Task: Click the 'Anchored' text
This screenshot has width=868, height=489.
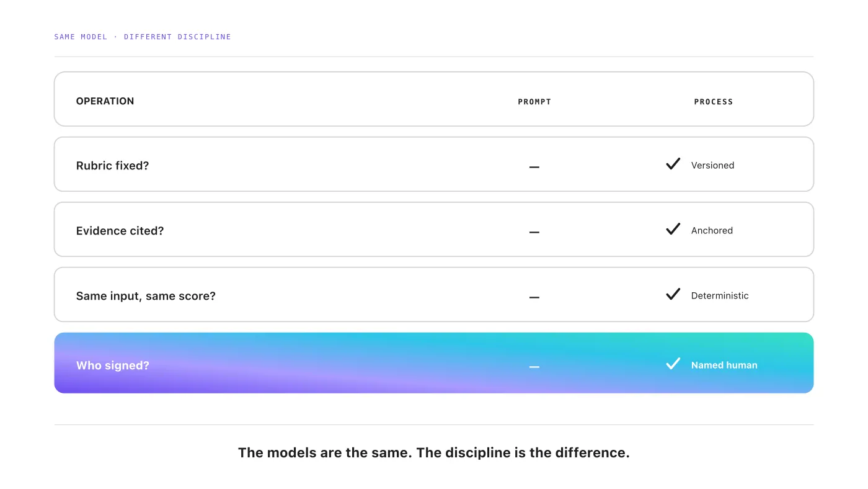Action: click(x=712, y=230)
